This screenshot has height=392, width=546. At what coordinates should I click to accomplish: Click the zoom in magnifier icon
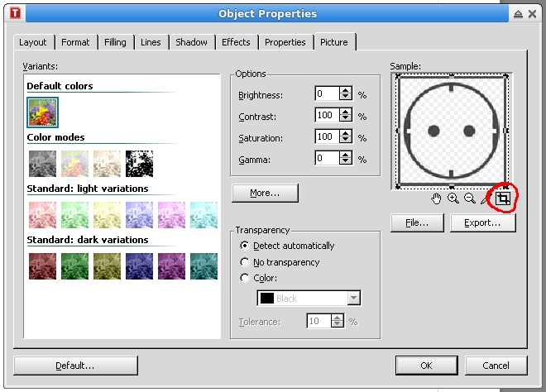453,198
